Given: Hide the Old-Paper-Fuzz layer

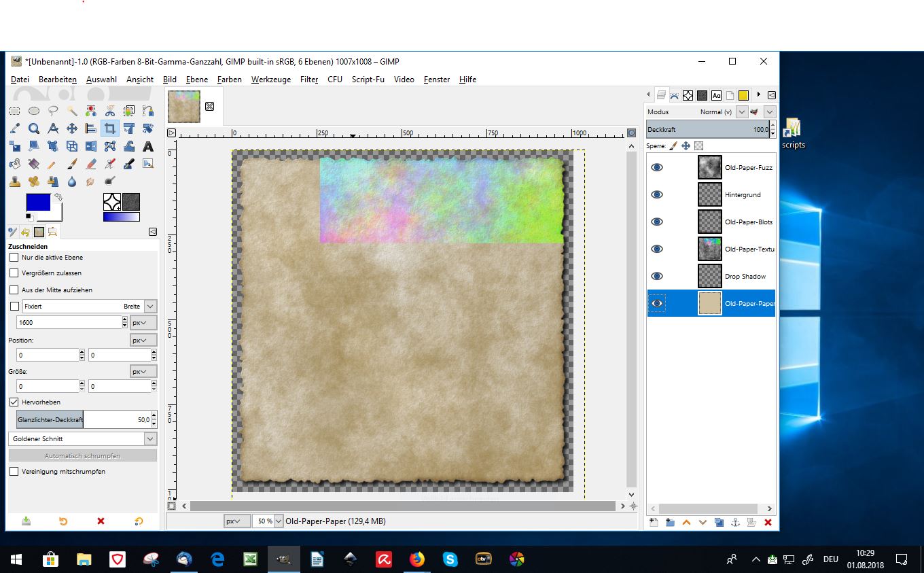Looking at the screenshot, I should coord(657,167).
